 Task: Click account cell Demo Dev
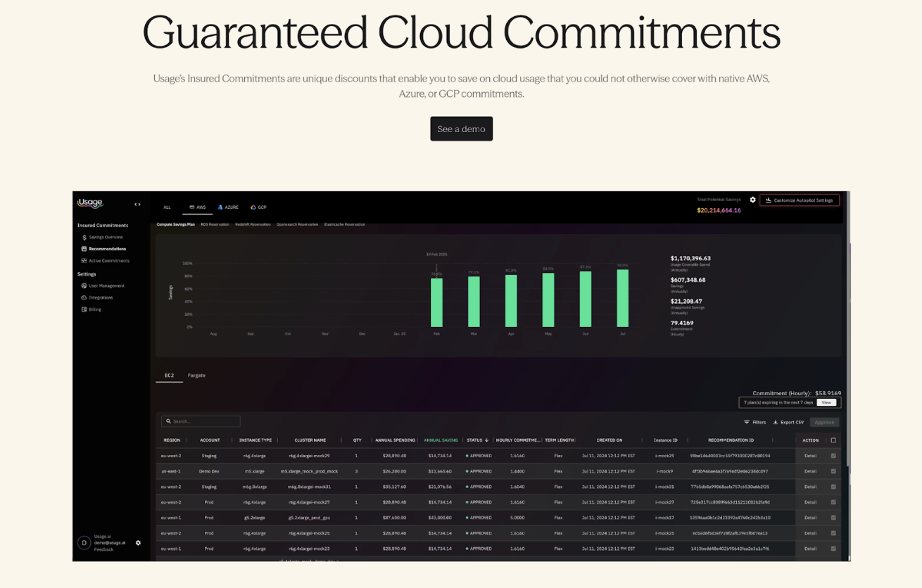point(209,471)
